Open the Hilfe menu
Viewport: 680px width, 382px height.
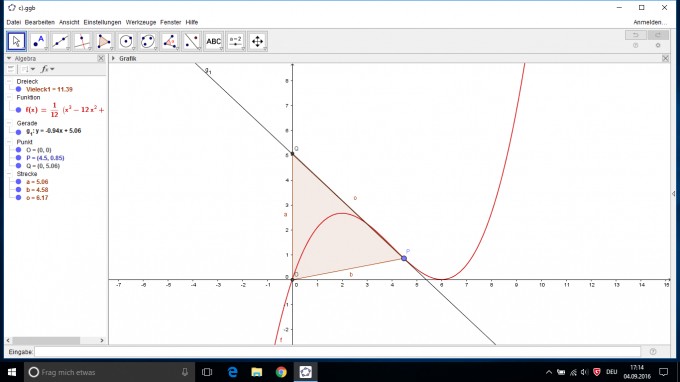[x=192, y=22]
